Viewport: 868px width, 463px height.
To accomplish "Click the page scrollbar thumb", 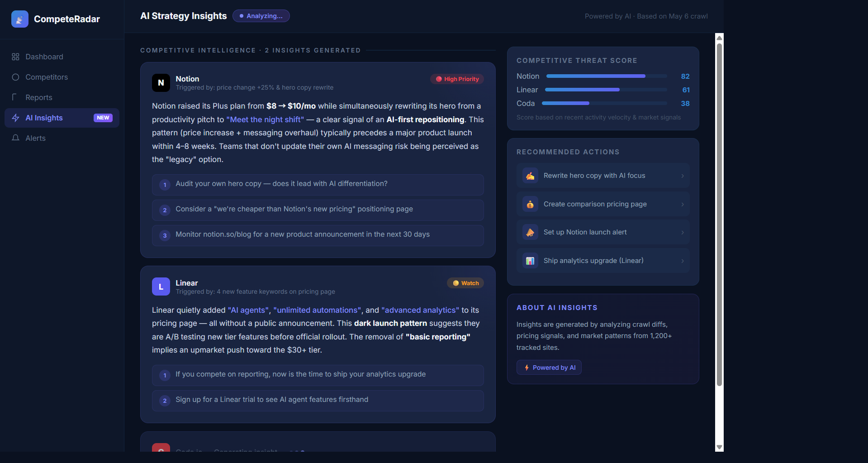I will pyautogui.click(x=719, y=215).
